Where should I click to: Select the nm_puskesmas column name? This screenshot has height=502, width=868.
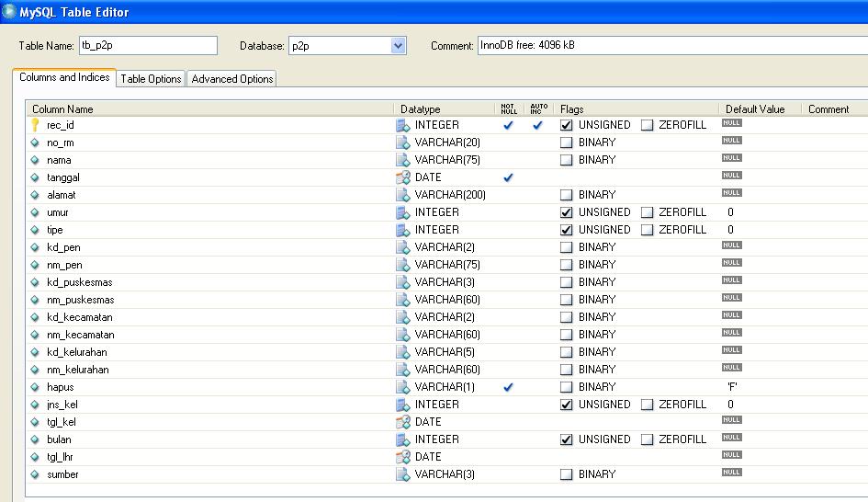(x=81, y=300)
